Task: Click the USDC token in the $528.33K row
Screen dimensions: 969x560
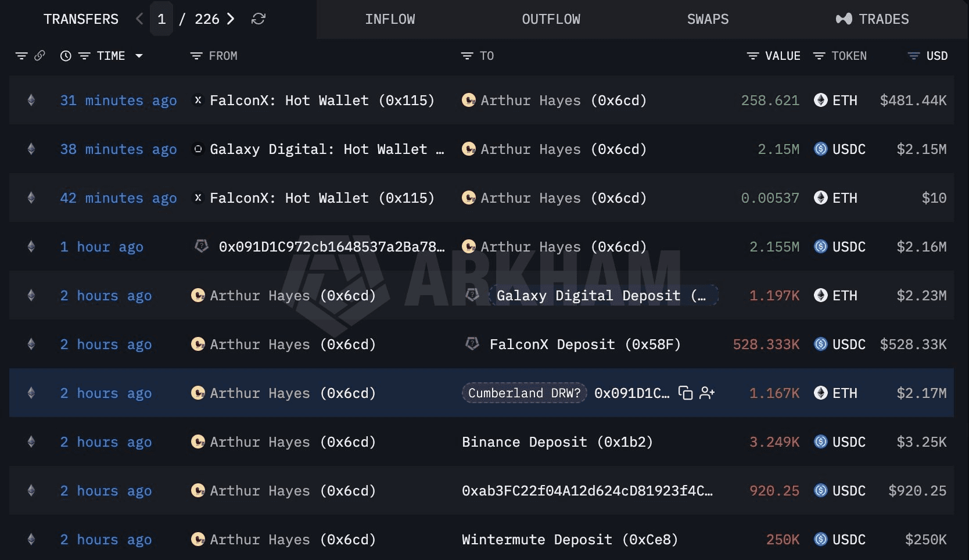Action: pyautogui.click(x=839, y=344)
